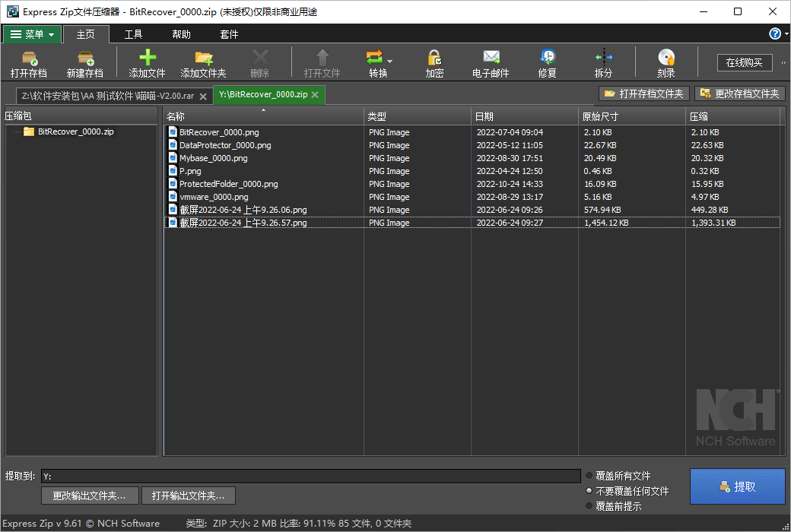Sort by 原始尺寸 column header
This screenshot has width=791, height=532.
pos(632,116)
